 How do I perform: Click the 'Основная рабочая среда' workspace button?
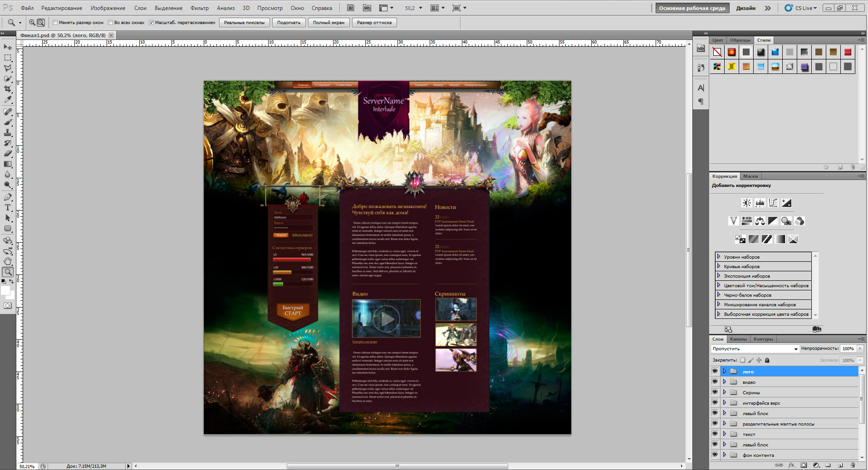pyautogui.click(x=692, y=8)
